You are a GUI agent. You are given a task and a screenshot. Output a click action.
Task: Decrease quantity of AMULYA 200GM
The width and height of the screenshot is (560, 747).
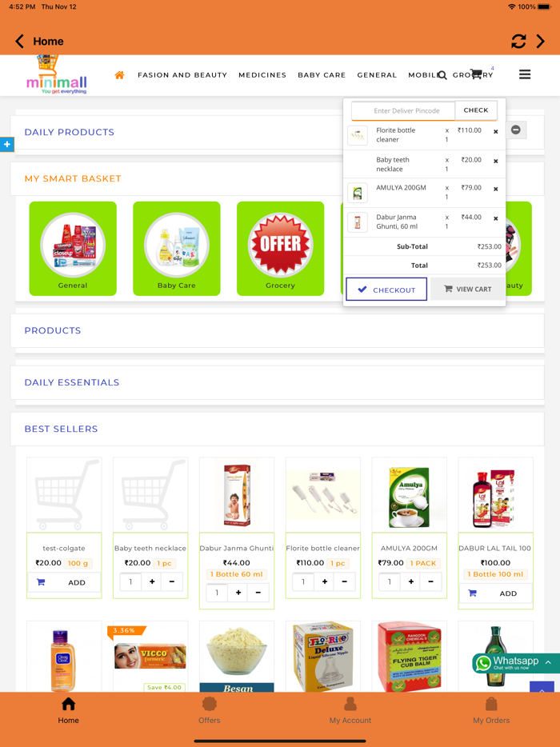[431, 581]
